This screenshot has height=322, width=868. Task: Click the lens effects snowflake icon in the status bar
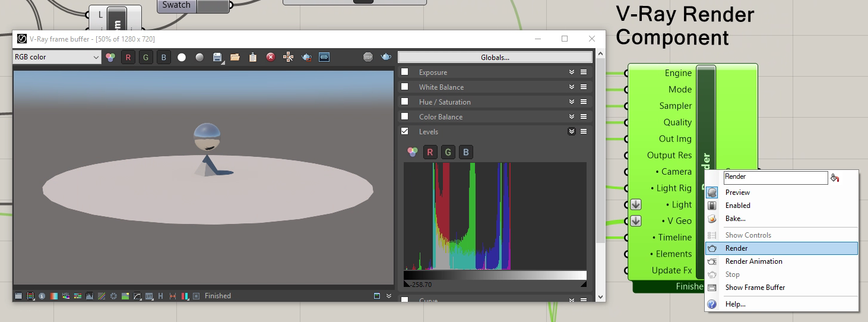click(113, 296)
